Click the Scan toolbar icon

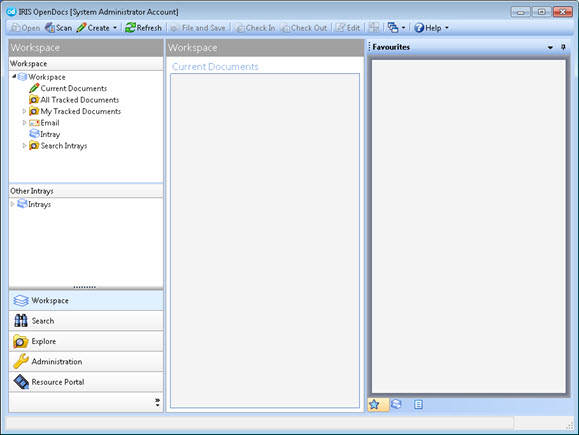pos(50,28)
